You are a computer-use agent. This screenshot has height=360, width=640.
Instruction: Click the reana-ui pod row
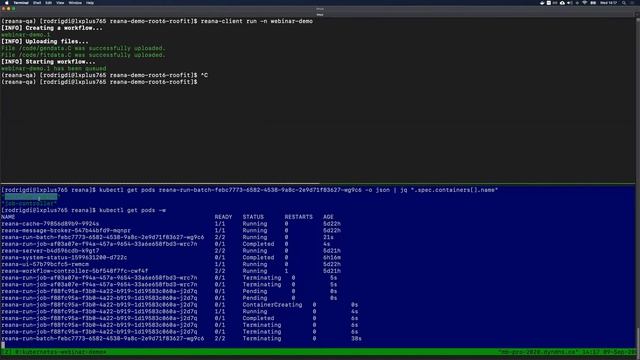(x=171, y=264)
